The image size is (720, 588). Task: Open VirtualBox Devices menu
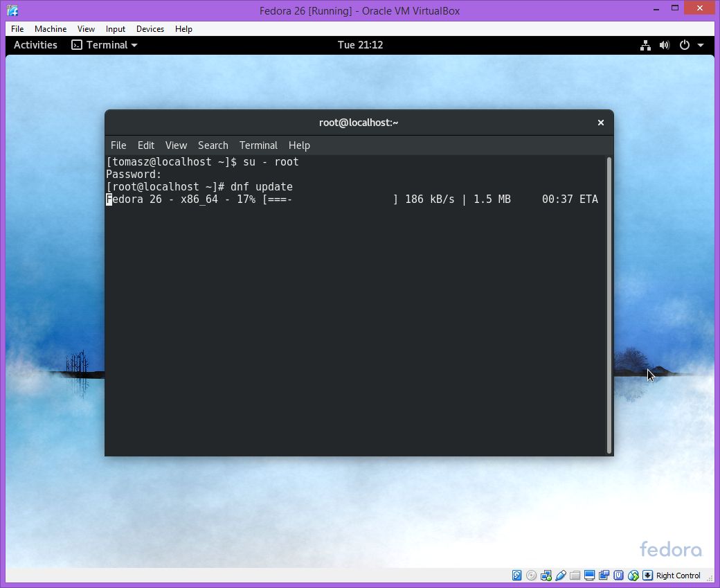150,29
